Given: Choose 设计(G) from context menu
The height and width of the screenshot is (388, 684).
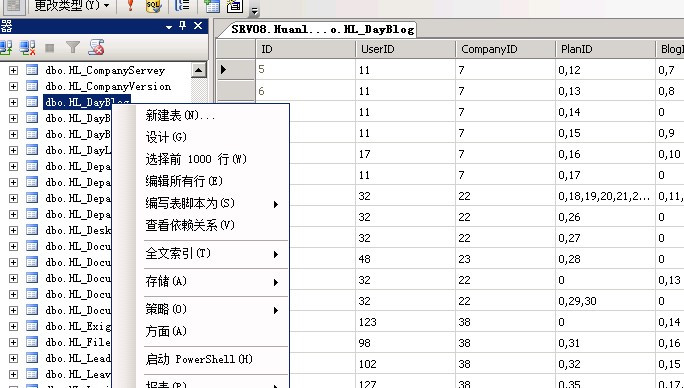Looking at the screenshot, I should click(x=201, y=137).
